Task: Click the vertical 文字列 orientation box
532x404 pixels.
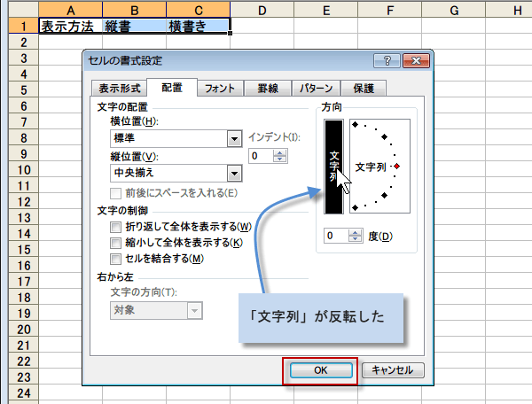Action: 333,167
